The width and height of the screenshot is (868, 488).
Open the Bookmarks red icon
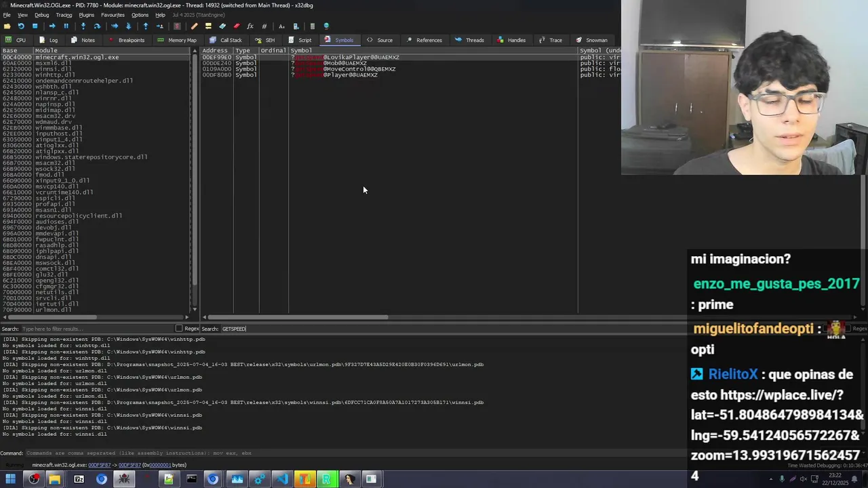(236, 26)
